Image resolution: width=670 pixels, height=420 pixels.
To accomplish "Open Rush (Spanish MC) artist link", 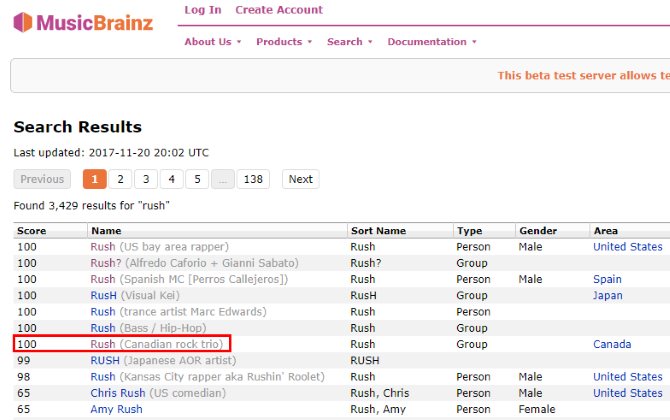I will 103,279.
